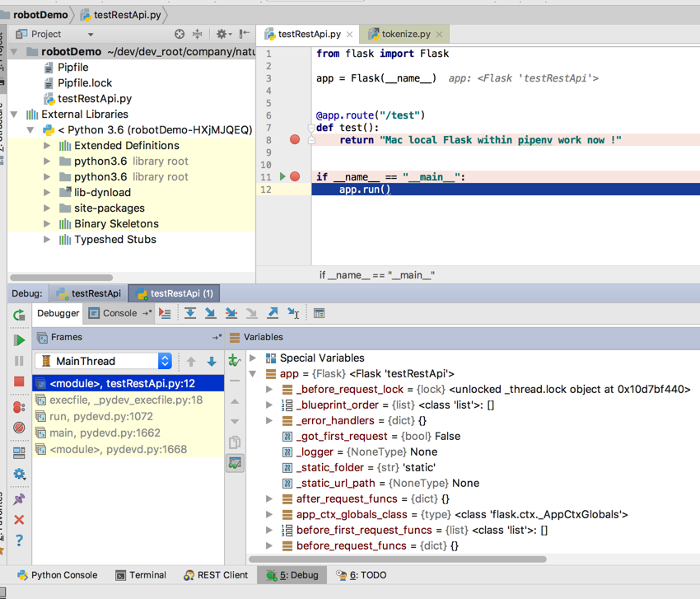Expand the site-packages folder in project tree
700x599 pixels.
(x=47, y=208)
